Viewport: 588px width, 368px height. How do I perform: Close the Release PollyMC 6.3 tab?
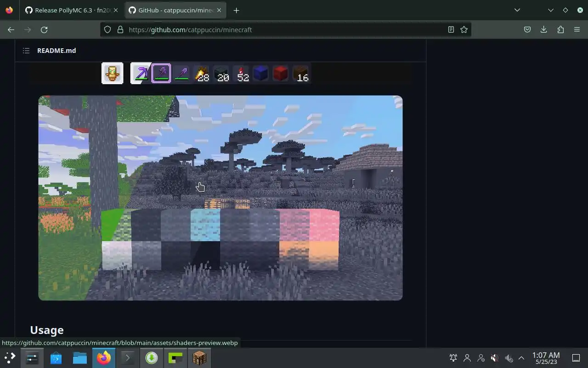(x=116, y=10)
